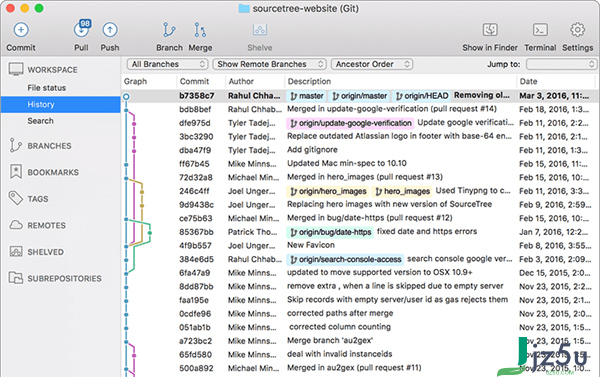Select commit 051ab1b corrected column counting
This screenshot has height=377, width=600.
(360, 327)
